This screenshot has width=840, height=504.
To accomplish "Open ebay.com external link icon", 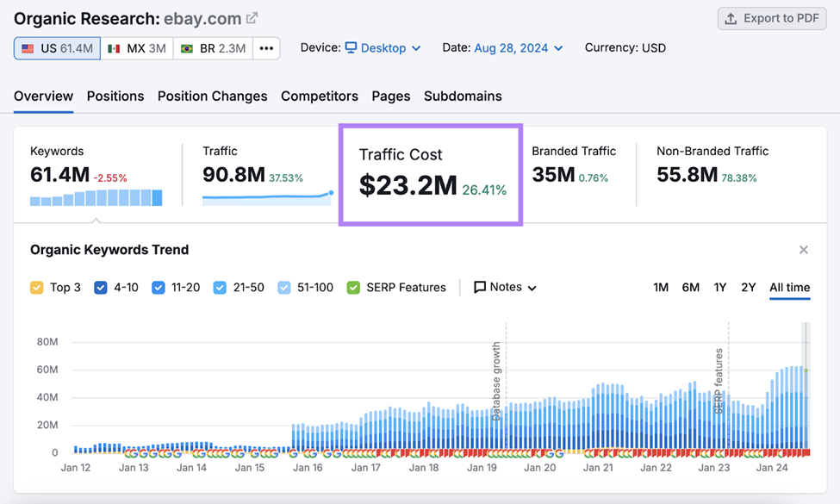I will pyautogui.click(x=252, y=18).
